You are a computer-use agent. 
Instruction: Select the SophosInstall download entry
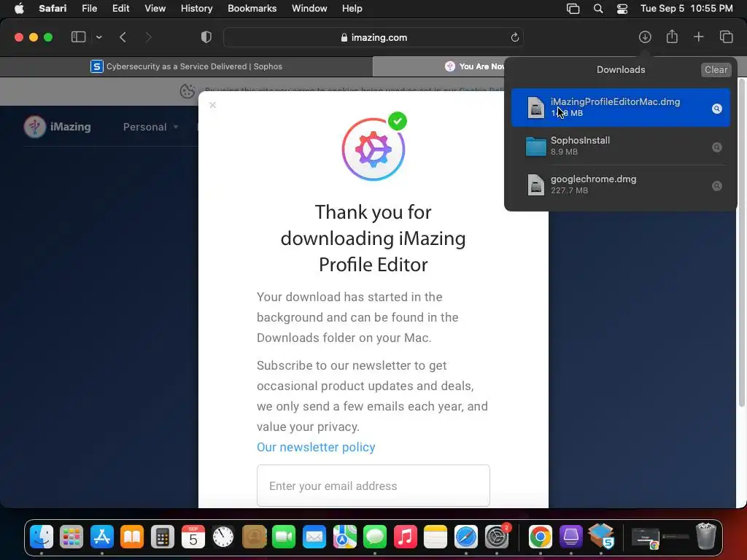pyautogui.click(x=620, y=146)
